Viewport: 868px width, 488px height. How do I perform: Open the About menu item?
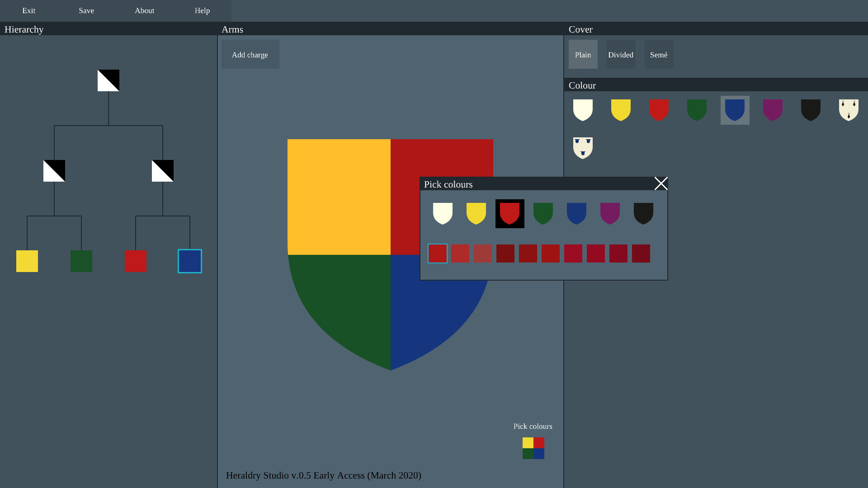point(145,11)
